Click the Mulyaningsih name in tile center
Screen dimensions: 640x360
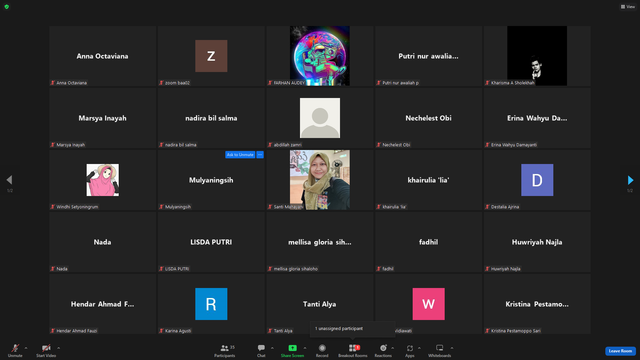point(211,180)
